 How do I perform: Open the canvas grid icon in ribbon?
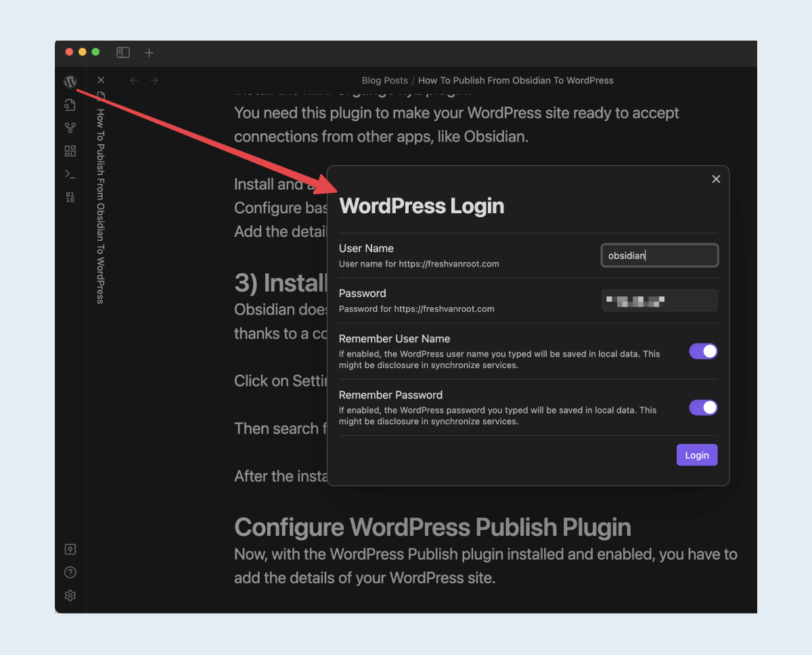pyautogui.click(x=70, y=151)
